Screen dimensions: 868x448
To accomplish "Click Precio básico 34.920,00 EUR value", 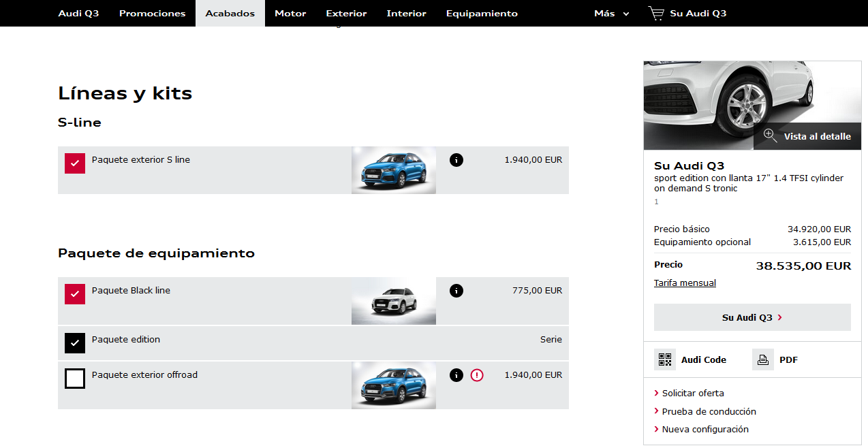I will [819, 229].
